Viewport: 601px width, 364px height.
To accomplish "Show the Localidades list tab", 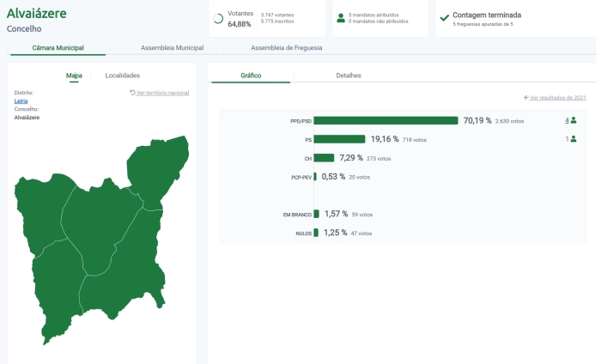I will pos(122,76).
